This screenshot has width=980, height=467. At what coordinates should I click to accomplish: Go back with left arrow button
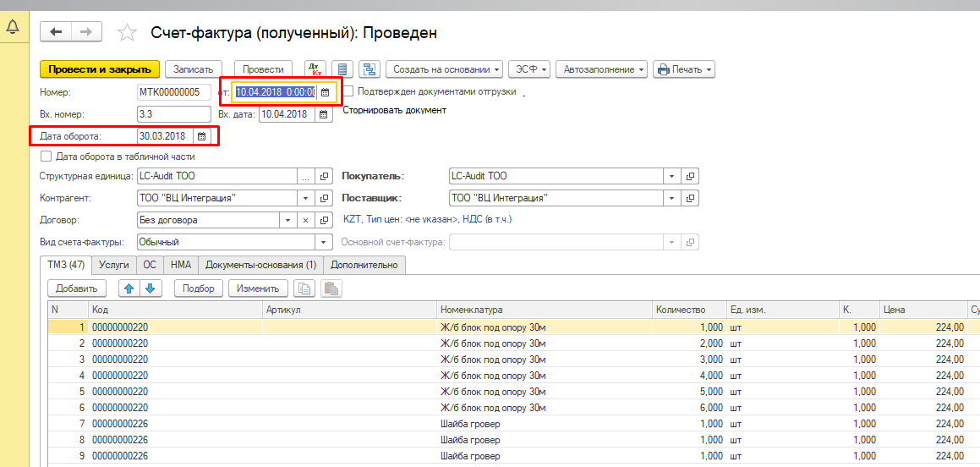(x=57, y=32)
